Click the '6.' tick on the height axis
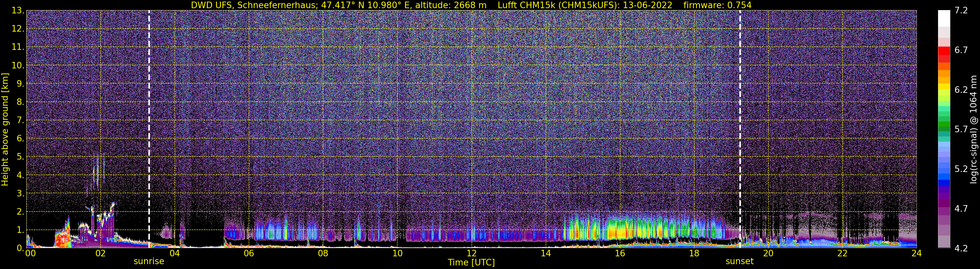This screenshot has width=980, height=269. click(x=20, y=139)
